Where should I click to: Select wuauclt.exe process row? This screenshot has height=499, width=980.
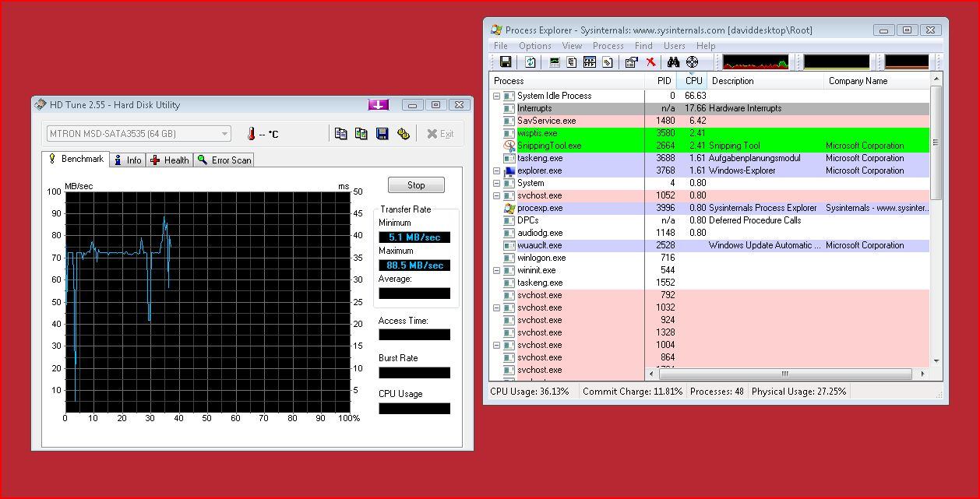click(710, 245)
